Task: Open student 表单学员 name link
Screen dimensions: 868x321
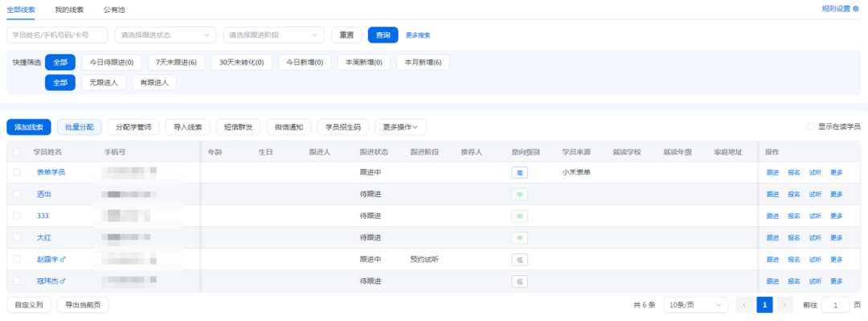Action: [51, 172]
